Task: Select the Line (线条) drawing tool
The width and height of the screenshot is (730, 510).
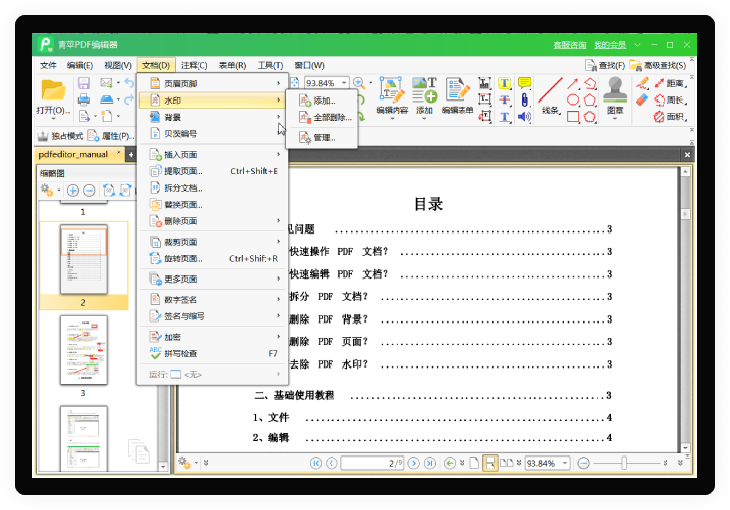Action: point(551,96)
